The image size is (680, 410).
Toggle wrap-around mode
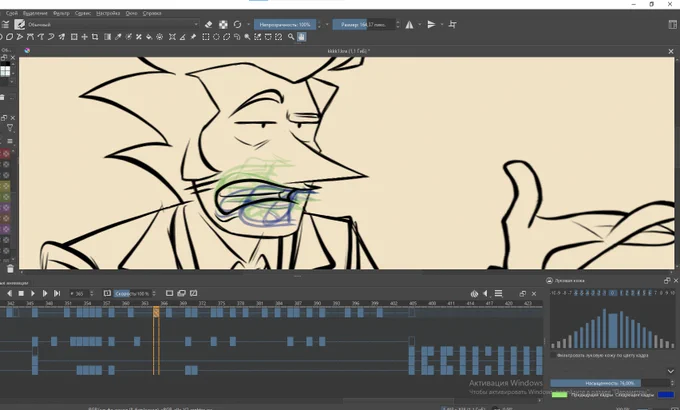[452, 25]
